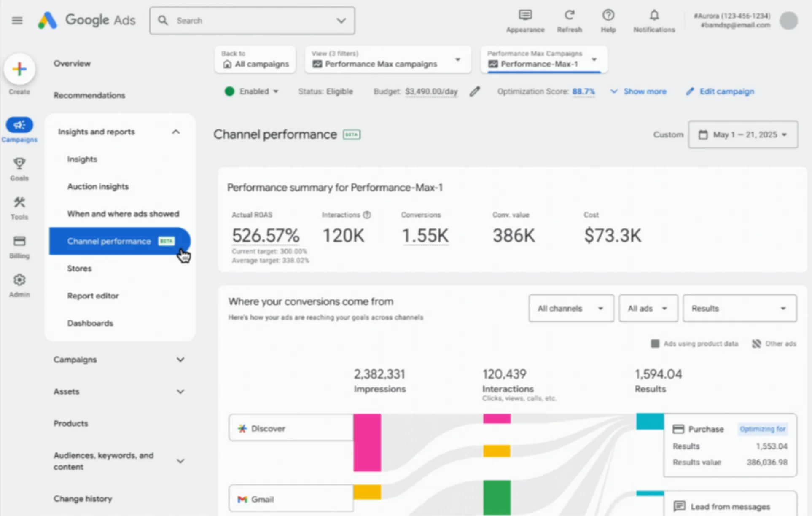This screenshot has width=812, height=516.
Task: Click the budget edit pencil icon
Action: tap(475, 91)
